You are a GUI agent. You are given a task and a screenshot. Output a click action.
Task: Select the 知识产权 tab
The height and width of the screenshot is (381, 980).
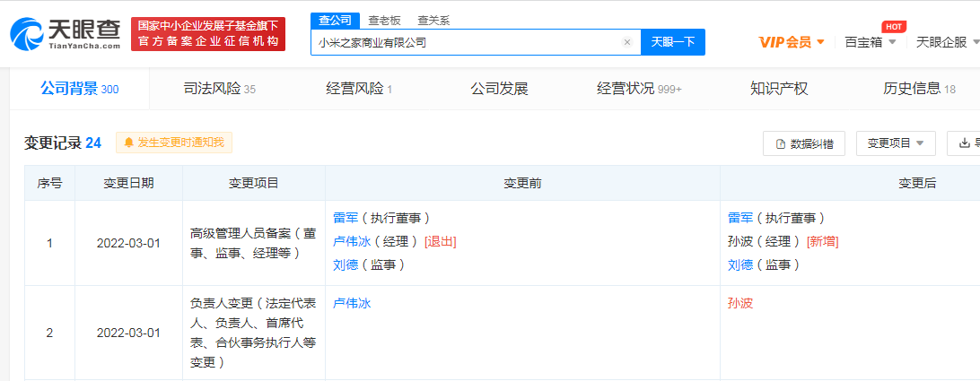[779, 89]
